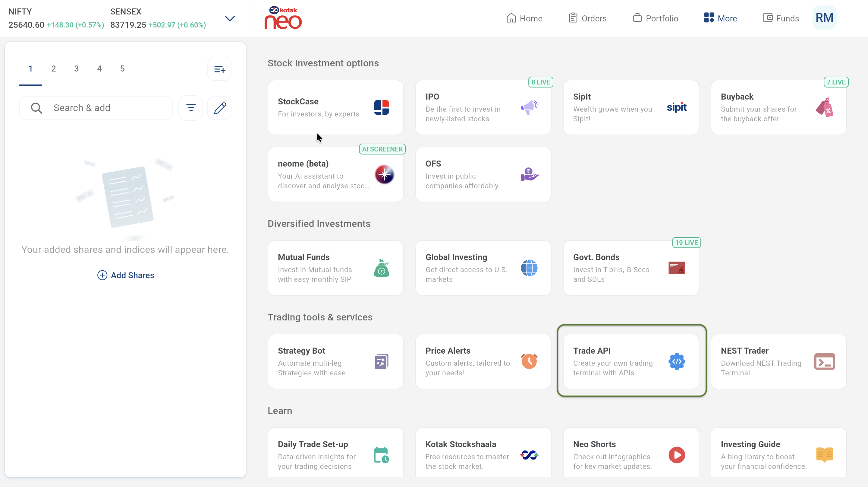
Task: Open the RM profile avatar
Action: click(824, 18)
